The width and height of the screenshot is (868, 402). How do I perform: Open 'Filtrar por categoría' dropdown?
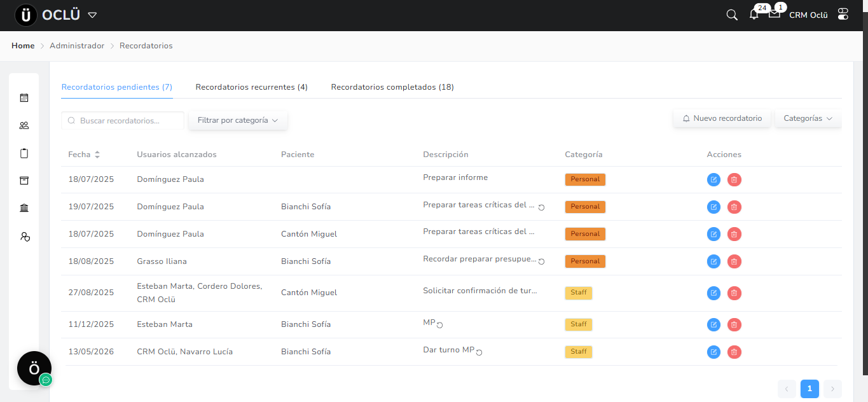coord(238,120)
